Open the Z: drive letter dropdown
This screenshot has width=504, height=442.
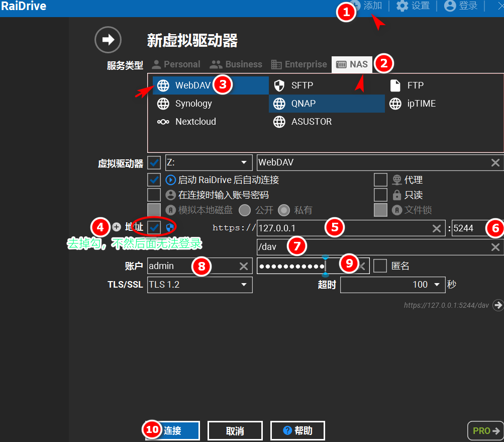click(x=209, y=162)
